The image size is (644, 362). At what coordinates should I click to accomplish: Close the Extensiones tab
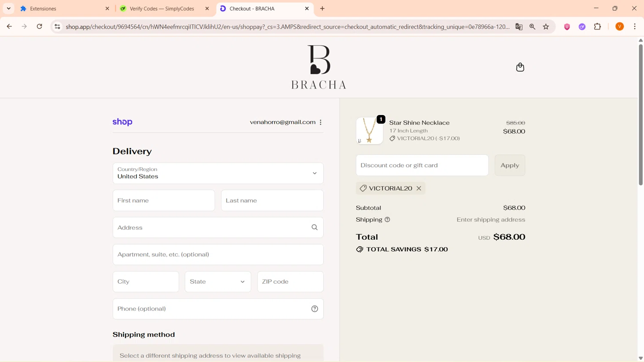pos(107,9)
